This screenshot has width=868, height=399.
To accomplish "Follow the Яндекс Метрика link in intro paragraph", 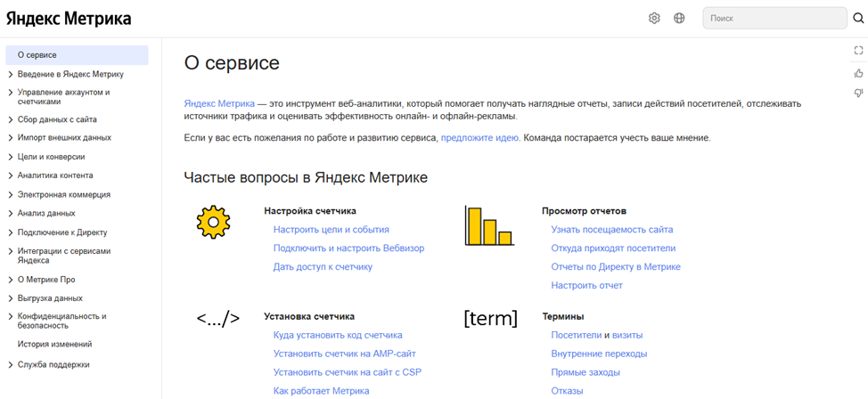I will [x=219, y=103].
